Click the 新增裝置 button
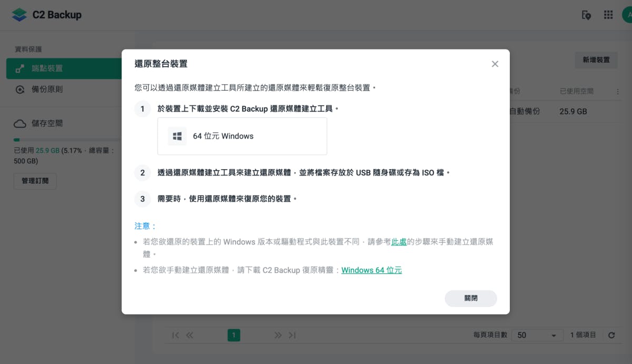The width and height of the screenshot is (632, 364). pos(596,60)
